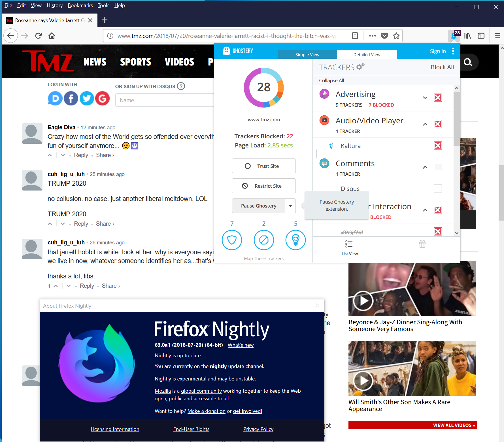
Task: Click the Disqus signup help question icon
Action: point(181,86)
